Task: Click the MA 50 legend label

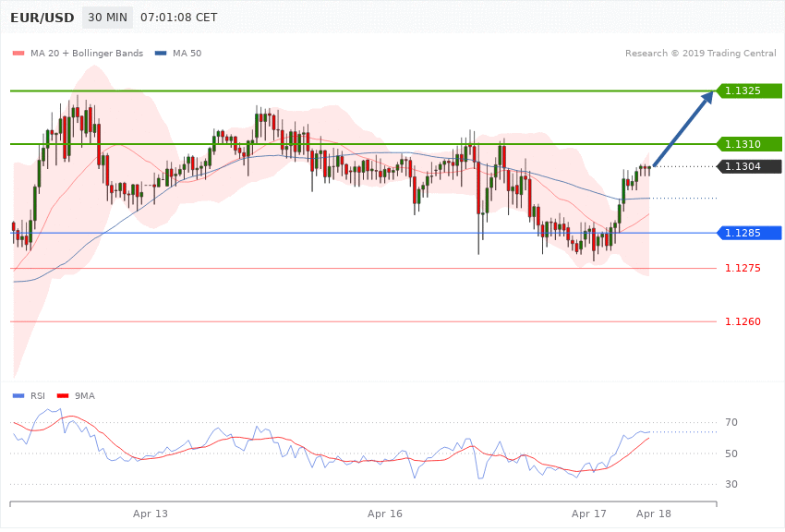Action: tap(187, 53)
